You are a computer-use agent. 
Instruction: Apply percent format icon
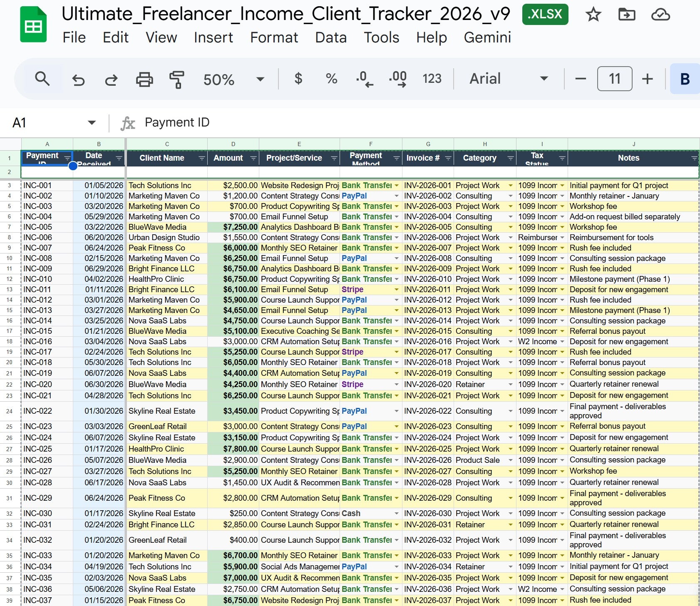click(x=331, y=79)
